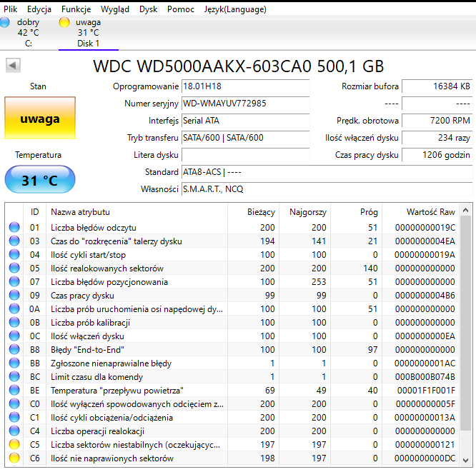476x472 pixels.
Task: Click the 'Bieżący' column header
Action: point(253,212)
